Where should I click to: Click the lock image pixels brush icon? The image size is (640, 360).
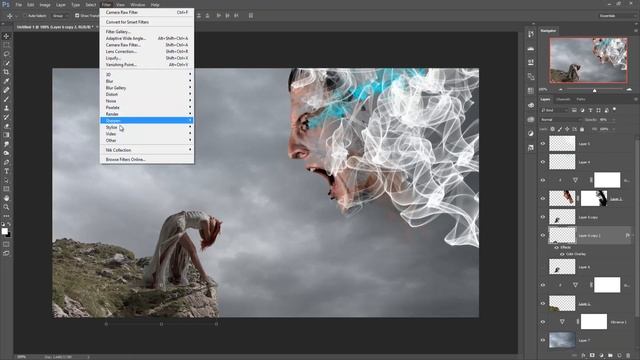tap(560, 129)
